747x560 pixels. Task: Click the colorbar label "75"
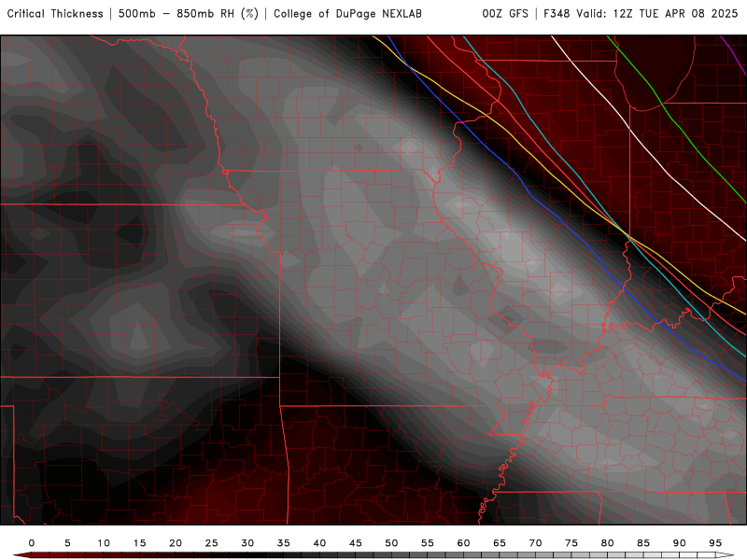(x=571, y=543)
